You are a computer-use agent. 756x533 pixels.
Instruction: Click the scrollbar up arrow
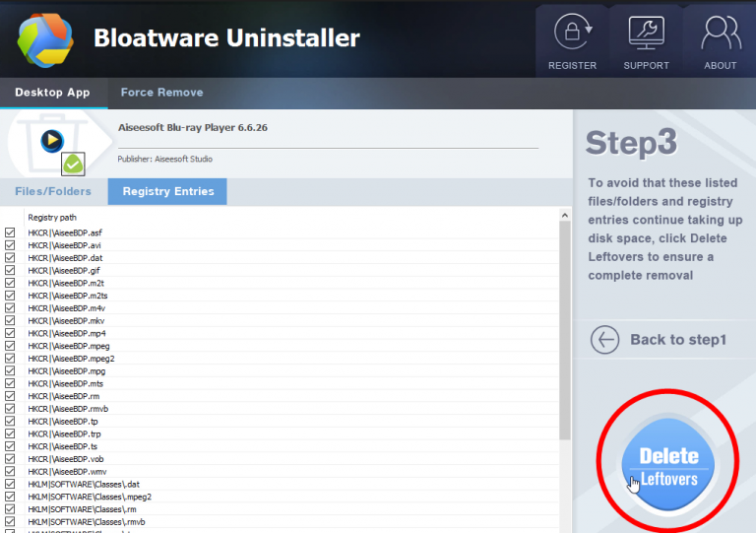(565, 215)
